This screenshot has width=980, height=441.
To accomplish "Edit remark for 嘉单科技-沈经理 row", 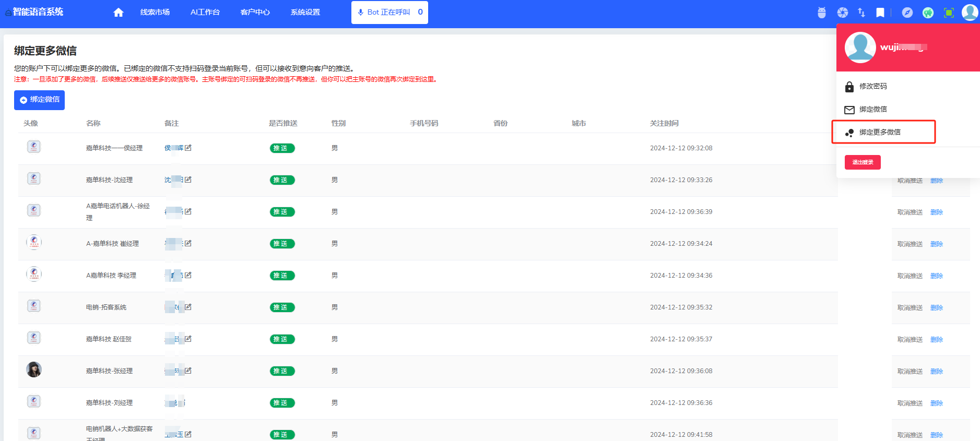I will click(x=188, y=180).
